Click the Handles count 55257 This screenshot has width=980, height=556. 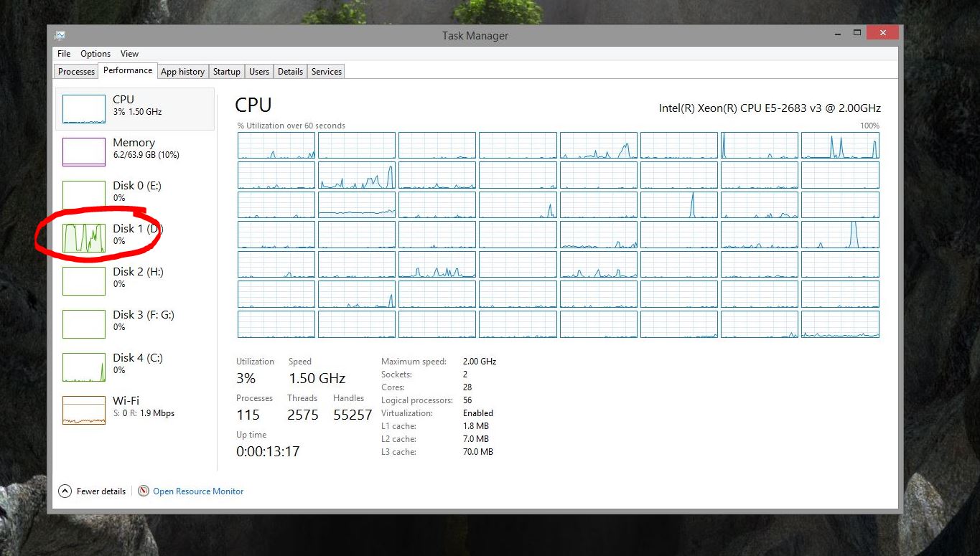(x=353, y=415)
